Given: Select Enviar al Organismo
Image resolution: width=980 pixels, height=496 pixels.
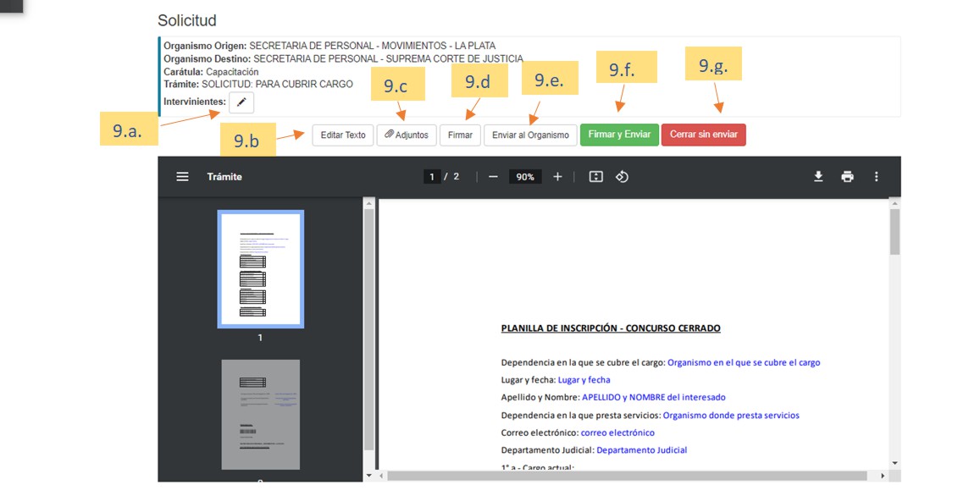Looking at the screenshot, I should pos(530,135).
